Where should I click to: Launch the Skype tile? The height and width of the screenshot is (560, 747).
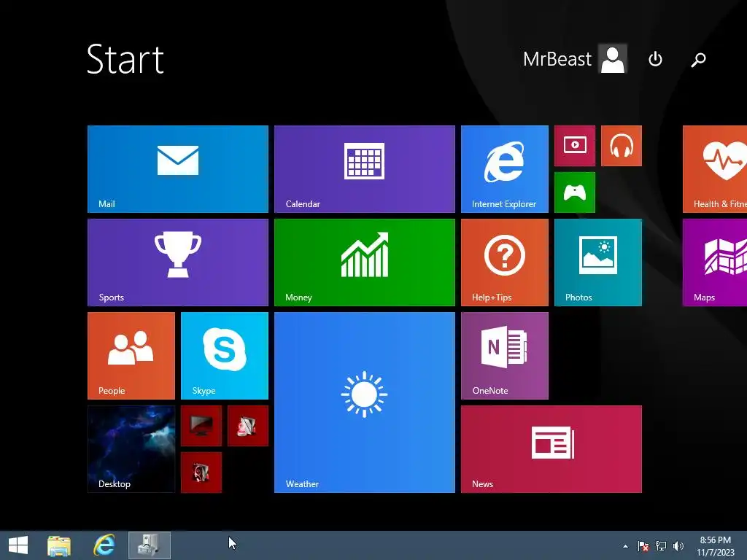(x=225, y=356)
